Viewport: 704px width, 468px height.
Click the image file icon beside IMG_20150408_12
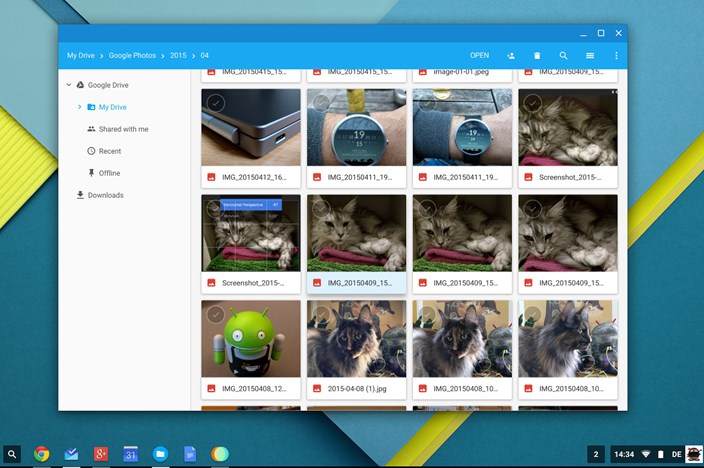211,389
